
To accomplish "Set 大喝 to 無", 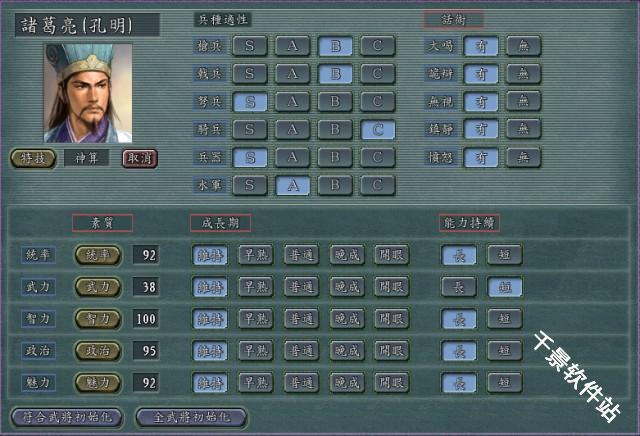I will [x=524, y=46].
